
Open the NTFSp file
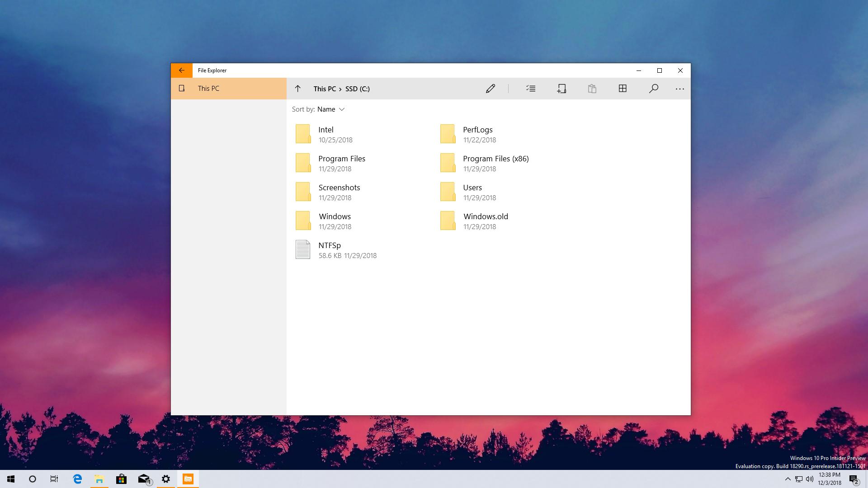pos(330,245)
